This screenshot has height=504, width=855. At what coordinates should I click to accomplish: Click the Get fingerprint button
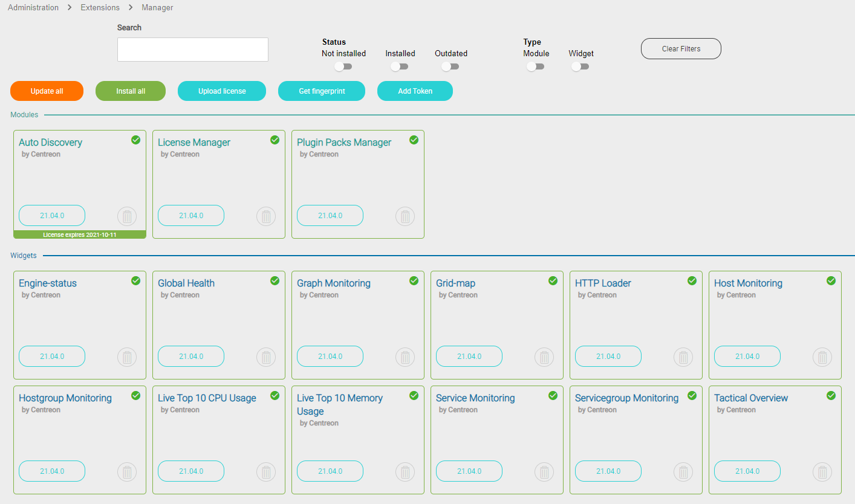pos(322,91)
